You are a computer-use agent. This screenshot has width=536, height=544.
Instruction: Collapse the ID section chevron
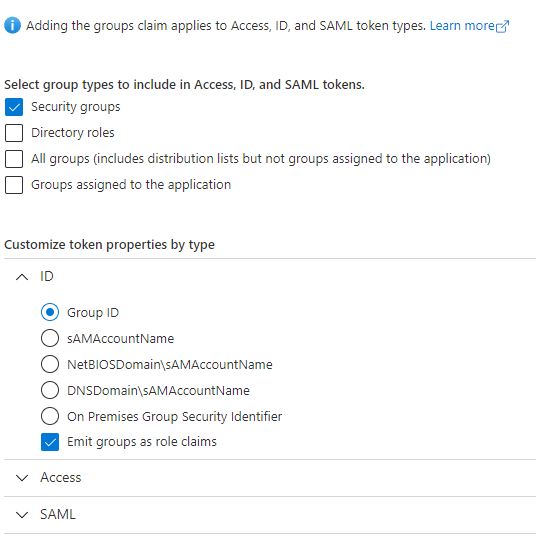[22, 277]
